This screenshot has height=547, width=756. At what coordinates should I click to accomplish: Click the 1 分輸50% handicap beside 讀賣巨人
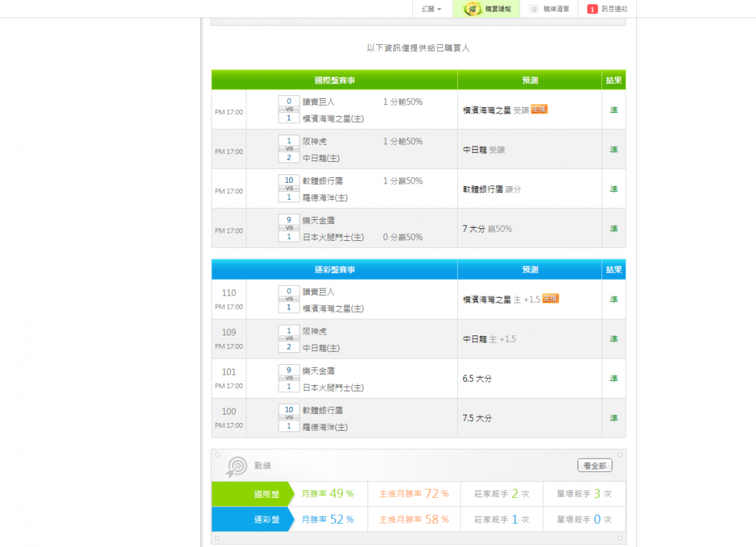click(402, 102)
